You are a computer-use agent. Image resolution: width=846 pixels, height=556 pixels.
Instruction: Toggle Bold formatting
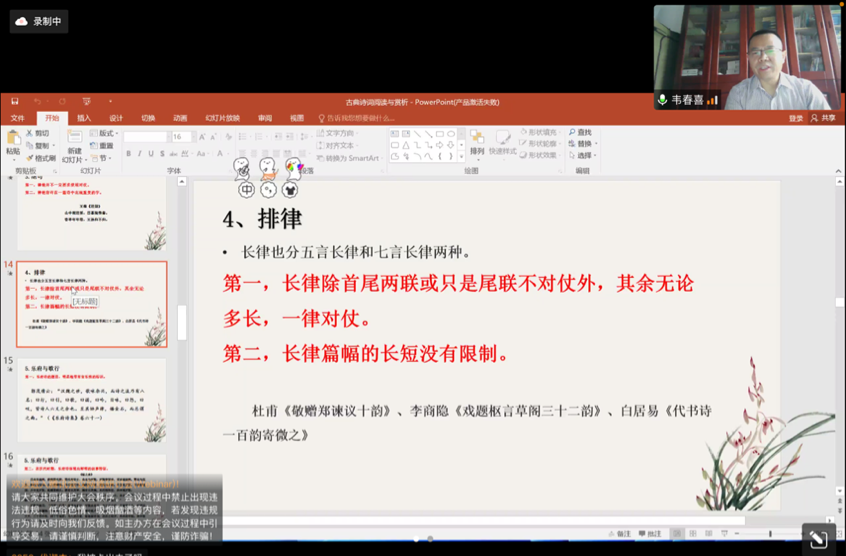128,154
